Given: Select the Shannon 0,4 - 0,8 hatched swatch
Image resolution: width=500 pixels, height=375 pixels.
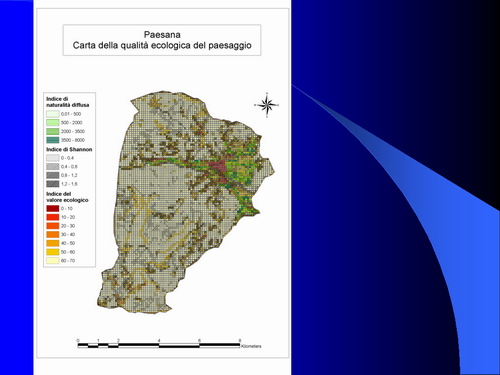Looking at the screenshot, I should click(x=53, y=167).
